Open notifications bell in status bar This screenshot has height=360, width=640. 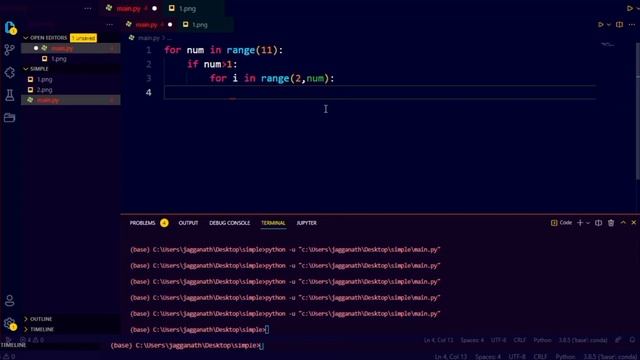632,340
